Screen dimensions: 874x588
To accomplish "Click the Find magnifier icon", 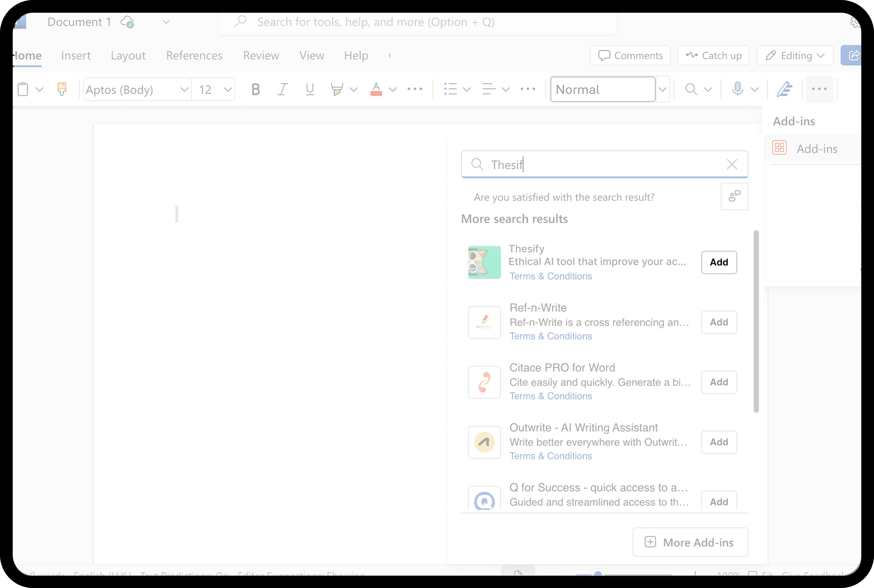I will coord(691,89).
